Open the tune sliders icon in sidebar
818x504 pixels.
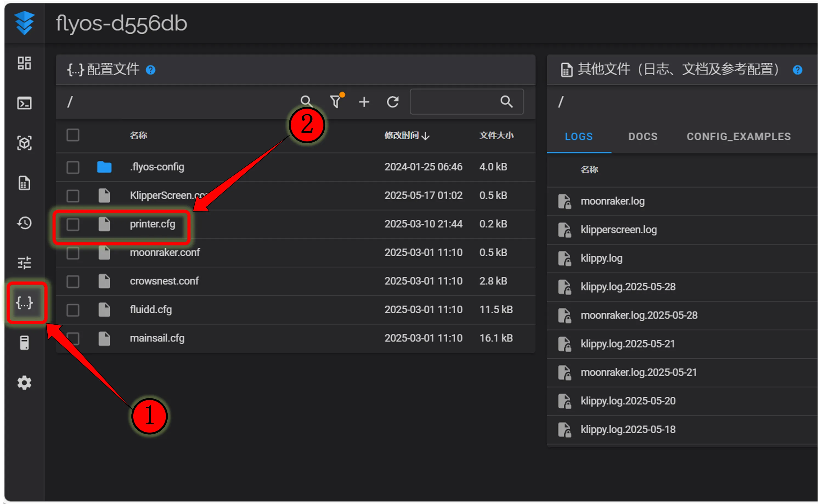pos(24,263)
